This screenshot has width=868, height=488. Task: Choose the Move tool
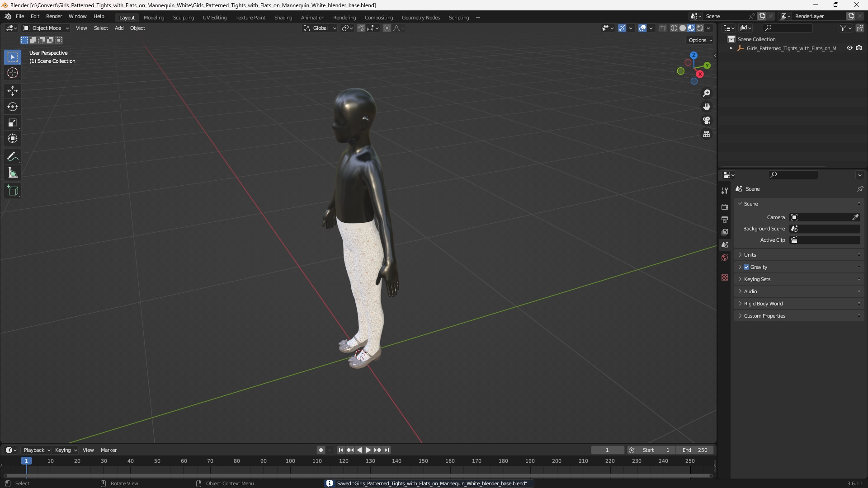13,91
